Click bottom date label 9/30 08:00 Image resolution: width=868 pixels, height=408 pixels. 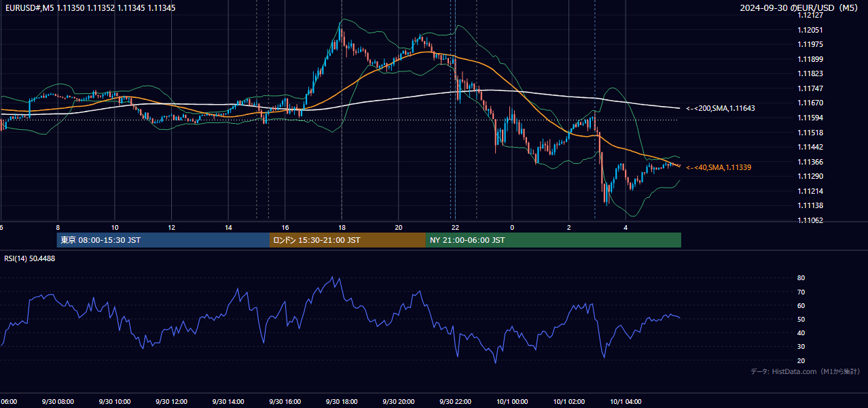coord(57,402)
